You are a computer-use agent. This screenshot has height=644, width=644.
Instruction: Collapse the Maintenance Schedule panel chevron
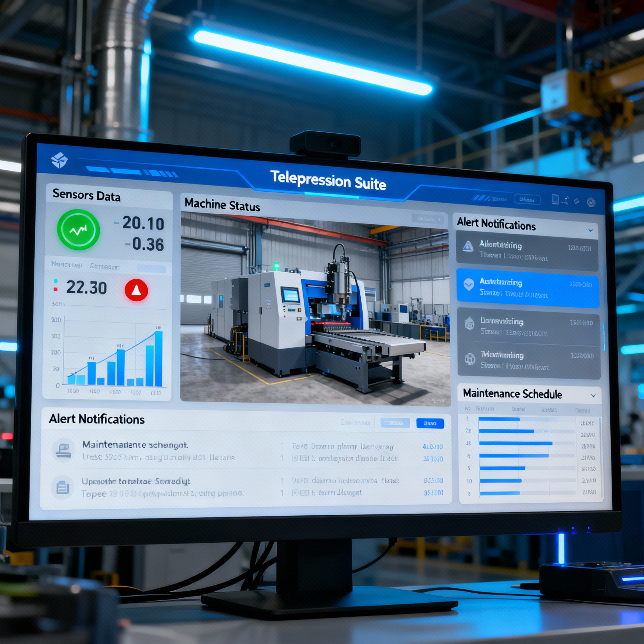click(x=593, y=396)
